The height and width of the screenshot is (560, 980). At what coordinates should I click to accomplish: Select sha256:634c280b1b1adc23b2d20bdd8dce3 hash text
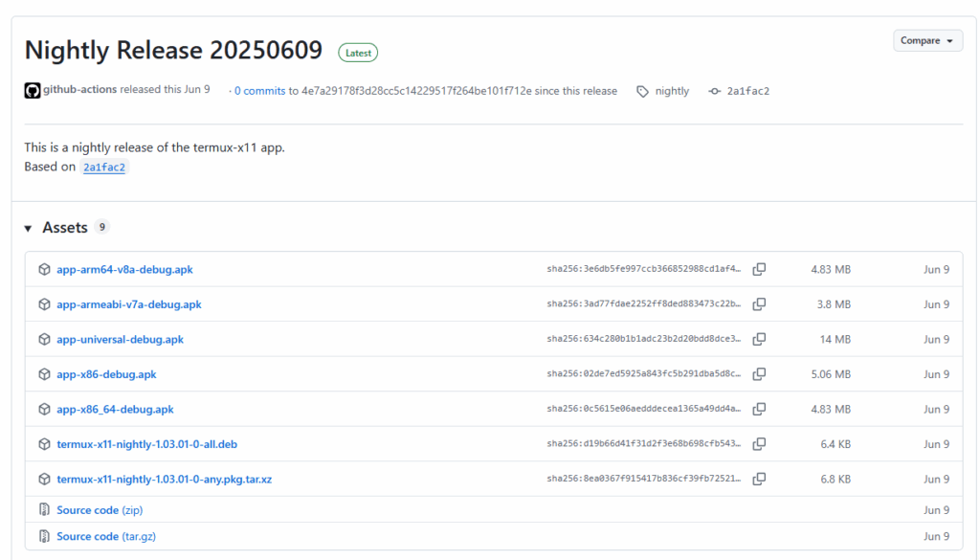644,339
